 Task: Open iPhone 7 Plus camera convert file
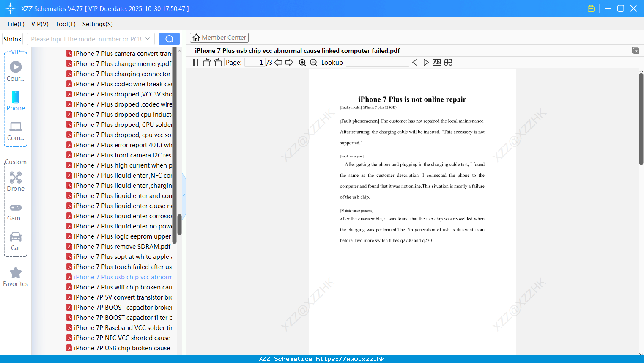point(119,53)
